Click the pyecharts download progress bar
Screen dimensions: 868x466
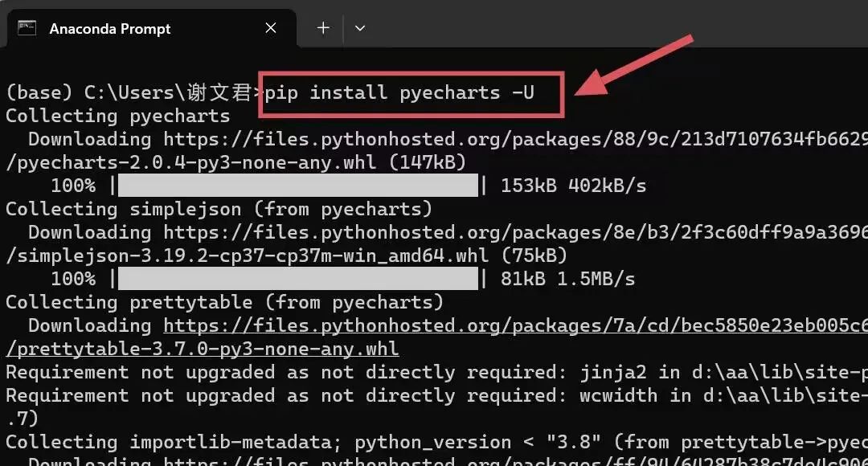[x=297, y=185]
